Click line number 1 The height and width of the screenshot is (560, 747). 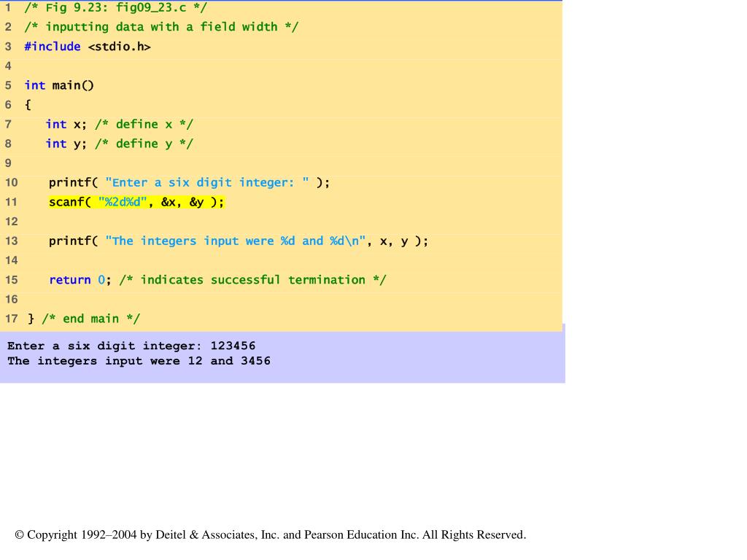pos(8,7)
